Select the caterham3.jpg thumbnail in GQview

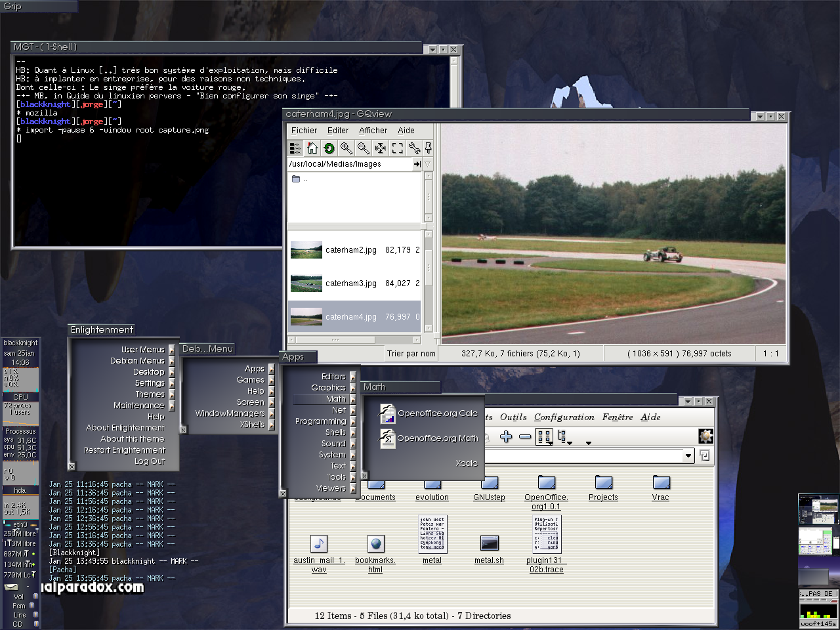click(x=306, y=283)
